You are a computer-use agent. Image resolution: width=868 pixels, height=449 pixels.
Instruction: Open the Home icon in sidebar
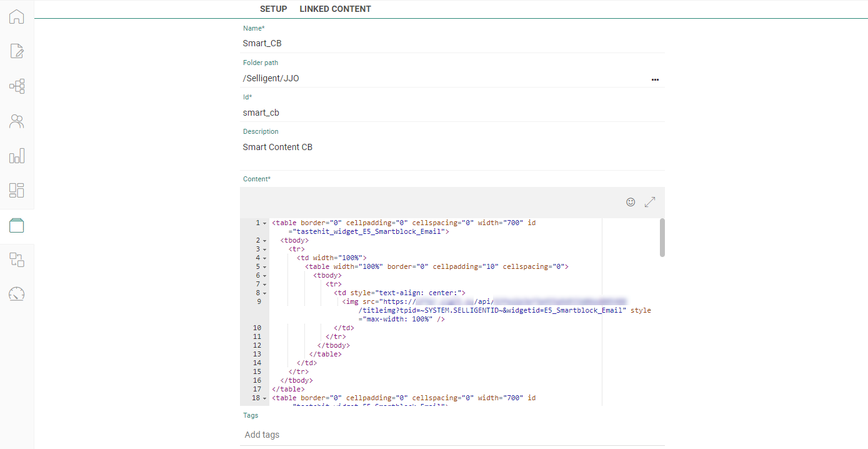pos(17,17)
